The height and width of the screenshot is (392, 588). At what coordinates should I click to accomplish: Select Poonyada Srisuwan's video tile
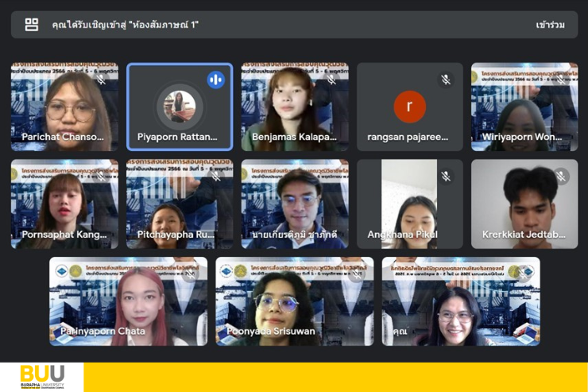tap(294, 301)
